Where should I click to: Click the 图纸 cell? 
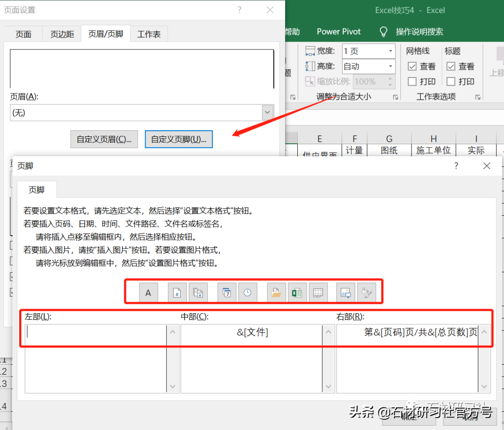[389, 150]
